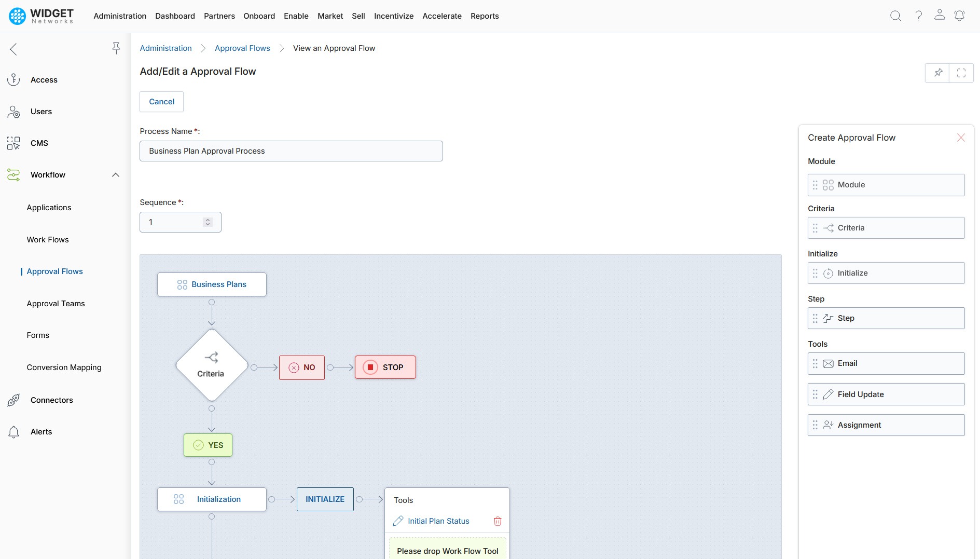Open the Reports menu
The image size is (980, 559).
click(484, 16)
